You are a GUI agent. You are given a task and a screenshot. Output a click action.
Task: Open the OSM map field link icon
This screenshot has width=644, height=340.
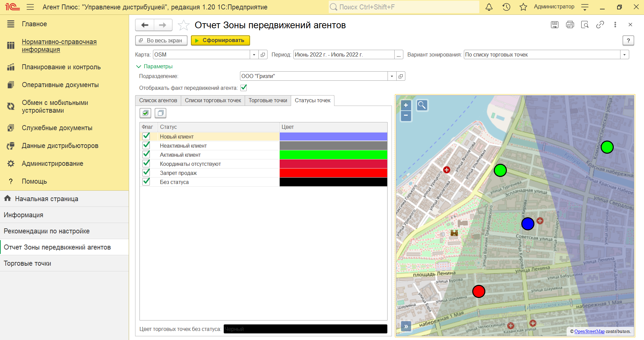click(x=263, y=54)
